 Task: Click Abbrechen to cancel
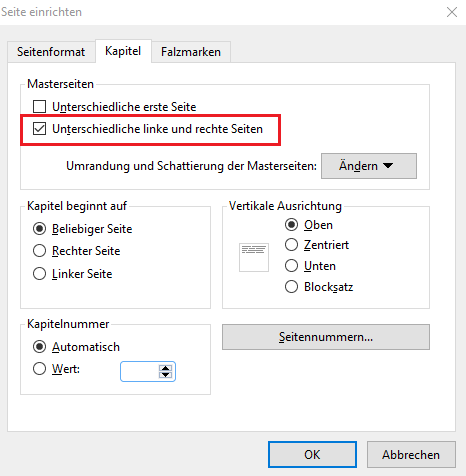point(411,454)
